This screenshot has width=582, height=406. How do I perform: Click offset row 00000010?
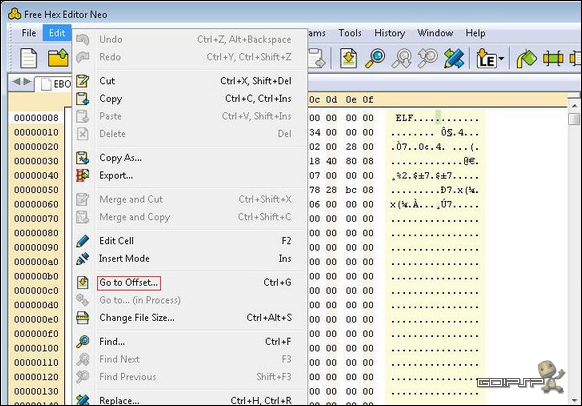pos(36,132)
